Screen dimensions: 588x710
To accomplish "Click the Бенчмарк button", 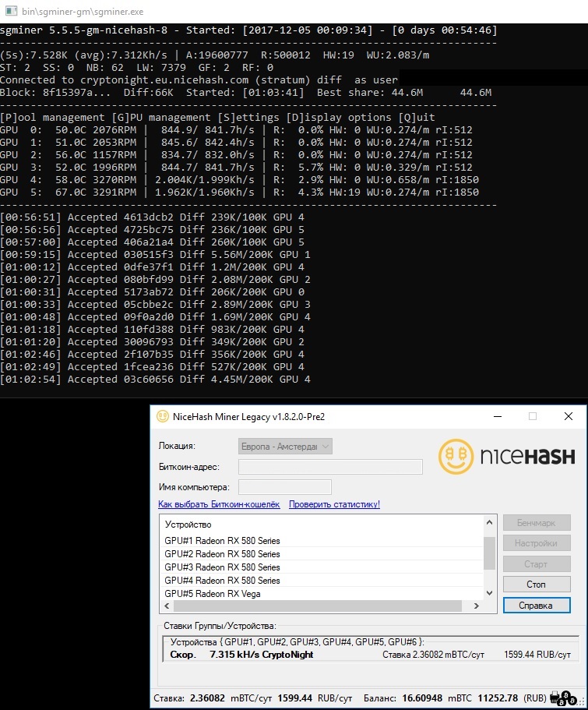I will 537,522.
